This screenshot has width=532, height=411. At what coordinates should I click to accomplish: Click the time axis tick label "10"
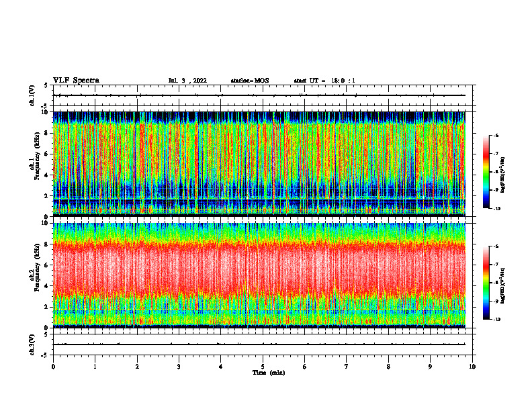[x=472, y=367]
